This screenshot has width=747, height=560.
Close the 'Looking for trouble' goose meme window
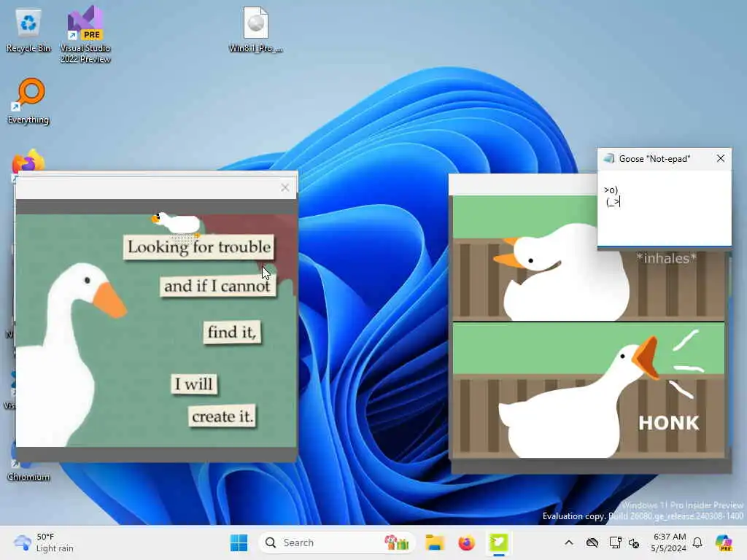click(285, 188)
